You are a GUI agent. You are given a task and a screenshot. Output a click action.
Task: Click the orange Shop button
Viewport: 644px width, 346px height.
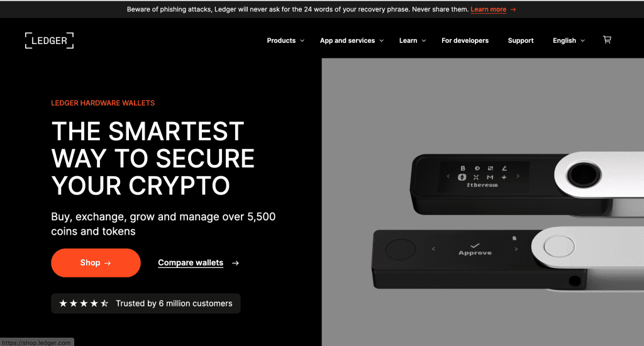click(96, 262)
